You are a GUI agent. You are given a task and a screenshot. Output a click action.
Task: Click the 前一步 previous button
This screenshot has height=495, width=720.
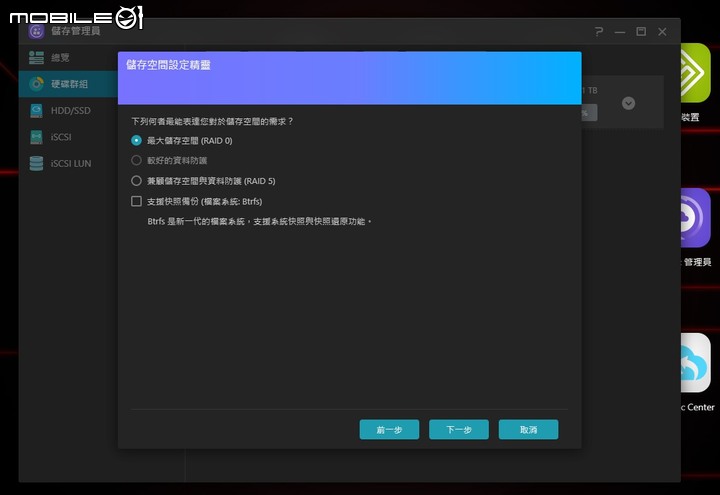coord(389,429)
